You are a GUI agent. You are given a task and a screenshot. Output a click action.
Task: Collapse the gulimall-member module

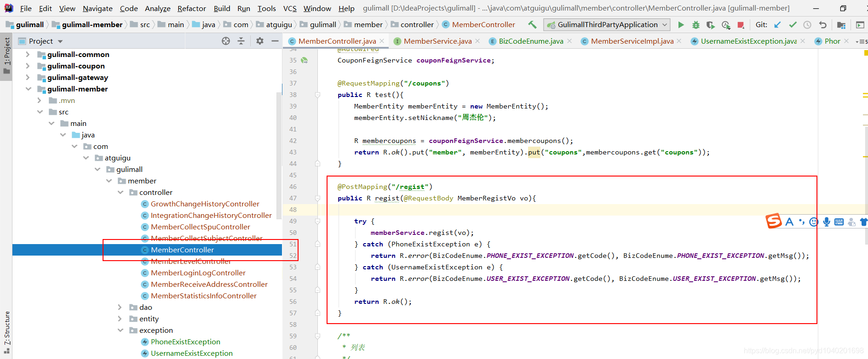click(x=28, y=89)
